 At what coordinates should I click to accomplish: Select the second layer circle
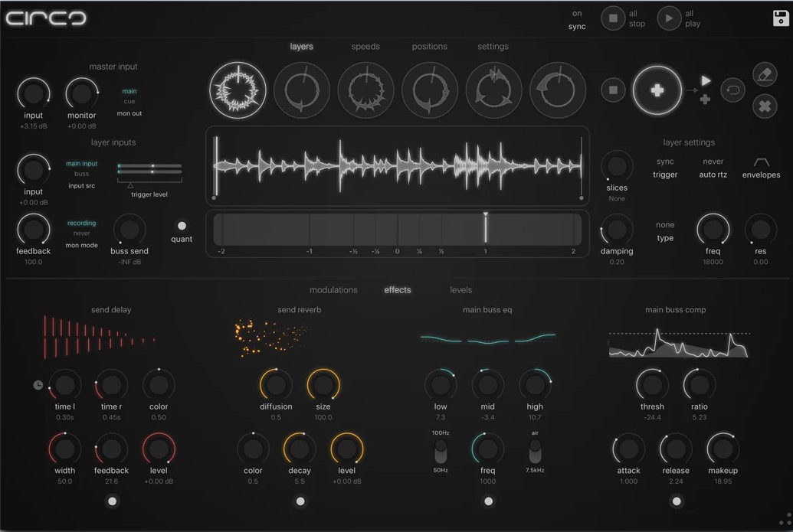(x=302, y=90)
